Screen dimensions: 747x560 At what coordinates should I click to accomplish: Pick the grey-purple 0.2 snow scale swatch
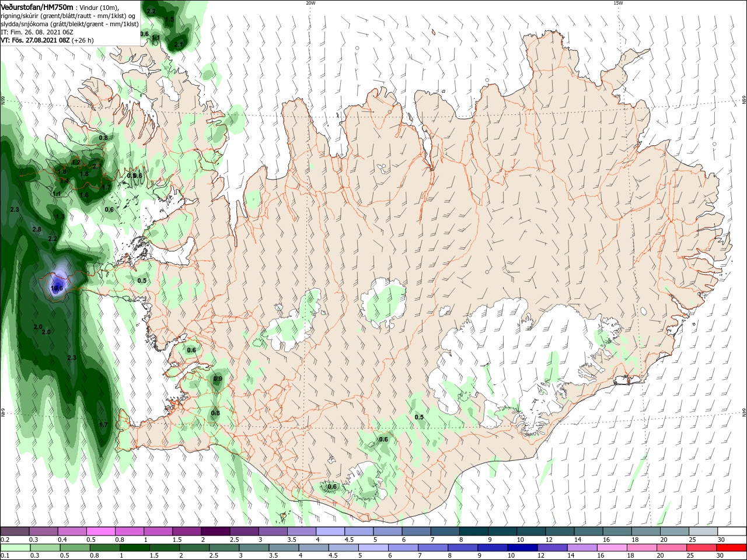point(15,531)
